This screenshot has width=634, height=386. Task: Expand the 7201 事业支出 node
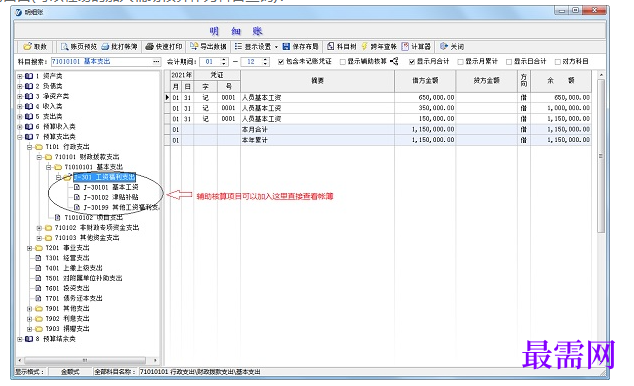[x=29, y=248]
